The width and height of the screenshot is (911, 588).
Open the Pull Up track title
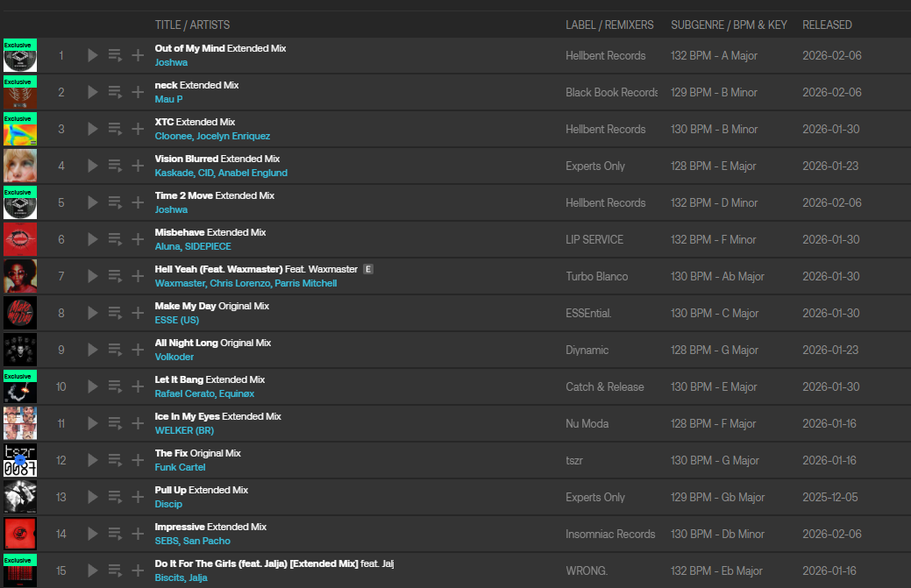(x=171, y=490)
